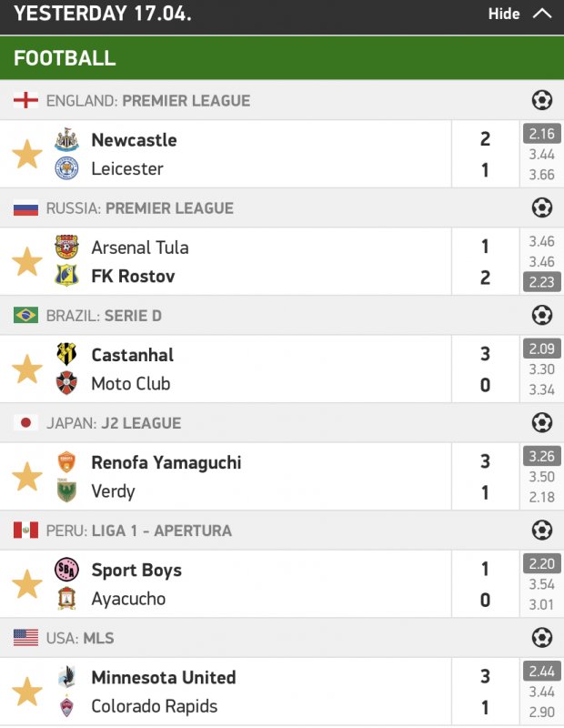
Task: Click soccer ball icon for Russia Premier League
Action: click(x=542, y=207)
